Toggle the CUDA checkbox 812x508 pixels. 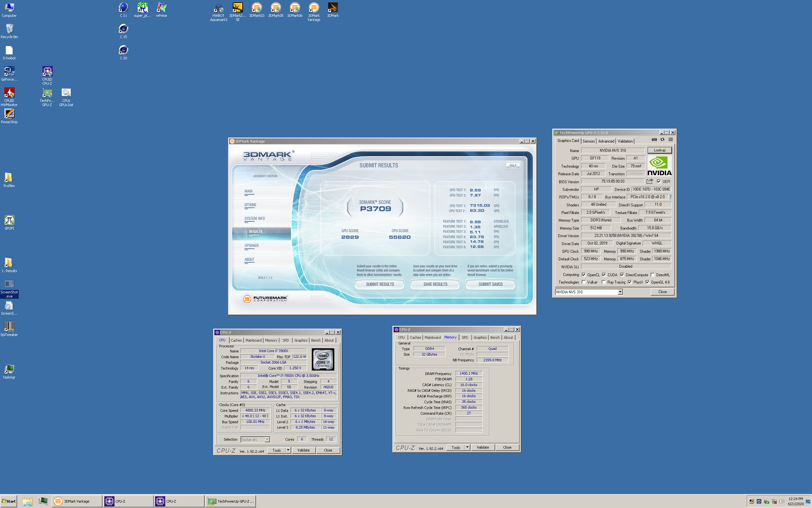(x=604, y=275)
